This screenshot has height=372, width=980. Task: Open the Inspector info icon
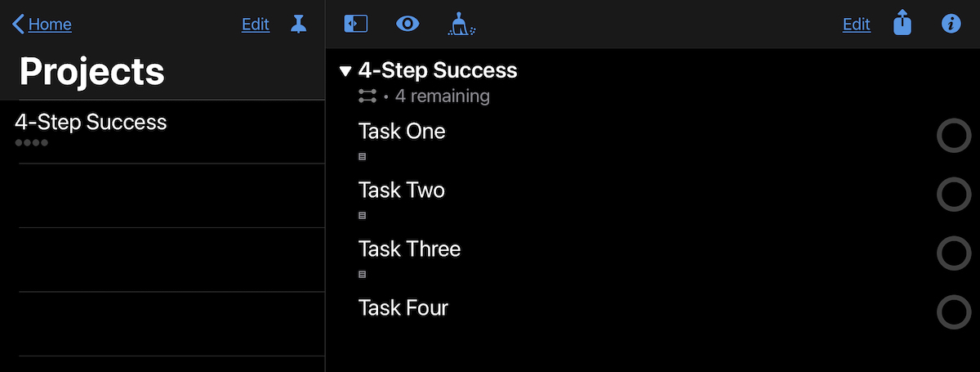click(951, 25)
